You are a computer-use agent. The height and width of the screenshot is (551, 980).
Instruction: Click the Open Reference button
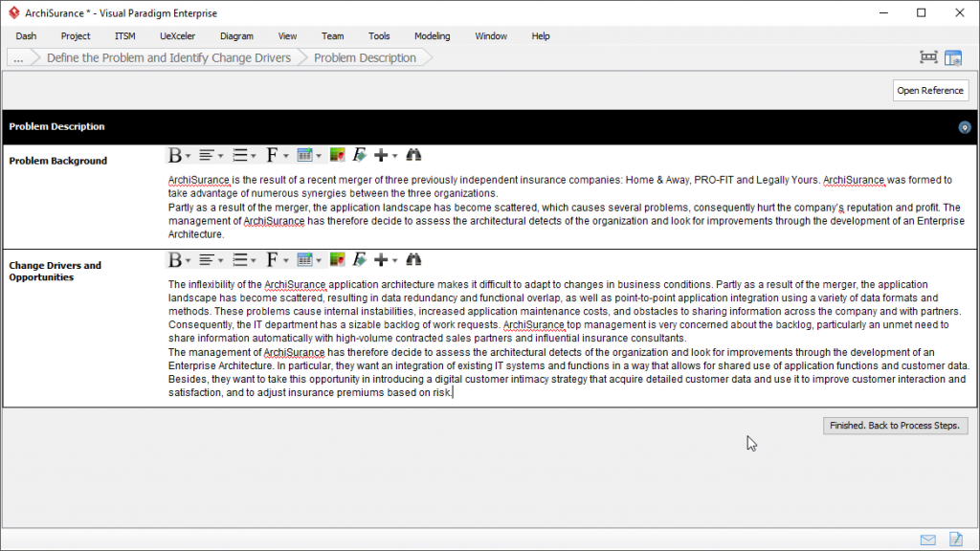(929, 91)
